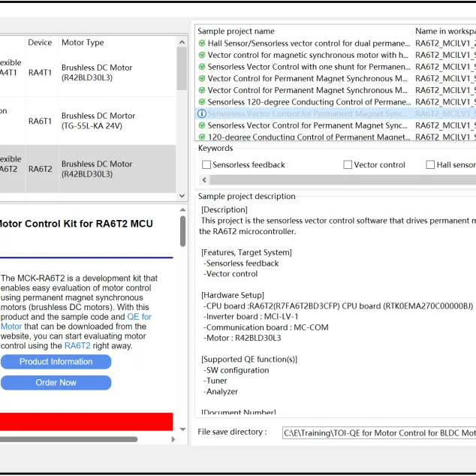Select the highlighted Sensorless Vector Control project row
Image resolution: width=476 pixels, height=476 pixels.
click(x=336, y=113)
